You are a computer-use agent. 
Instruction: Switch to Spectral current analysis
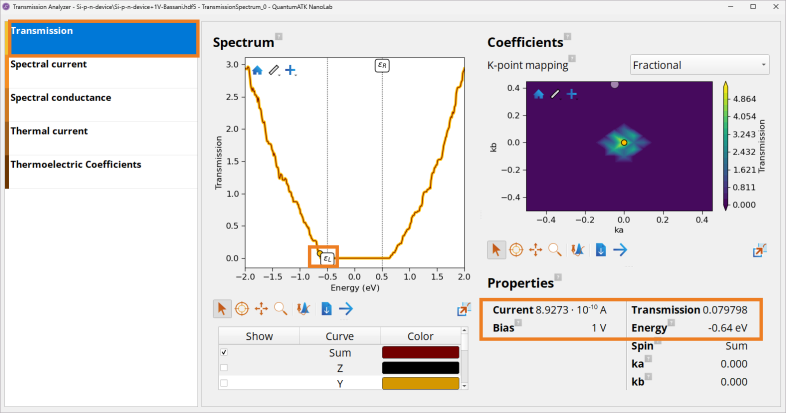[x=103, y=72]
